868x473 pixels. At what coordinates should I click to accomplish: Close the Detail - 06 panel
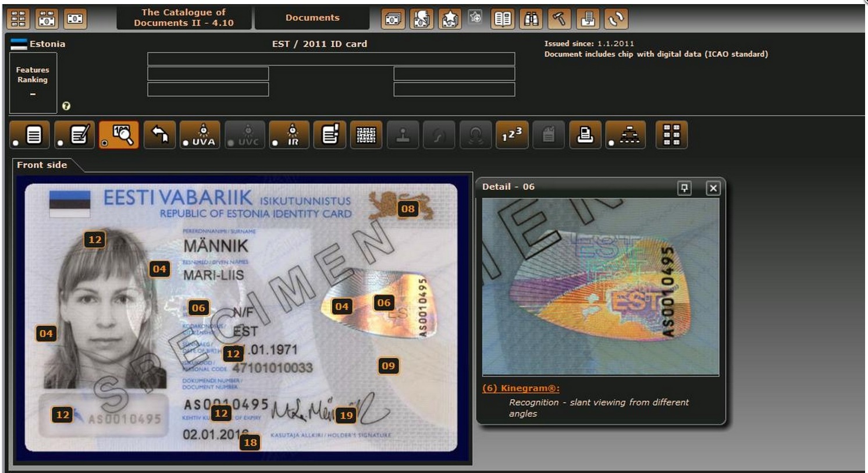713,188
